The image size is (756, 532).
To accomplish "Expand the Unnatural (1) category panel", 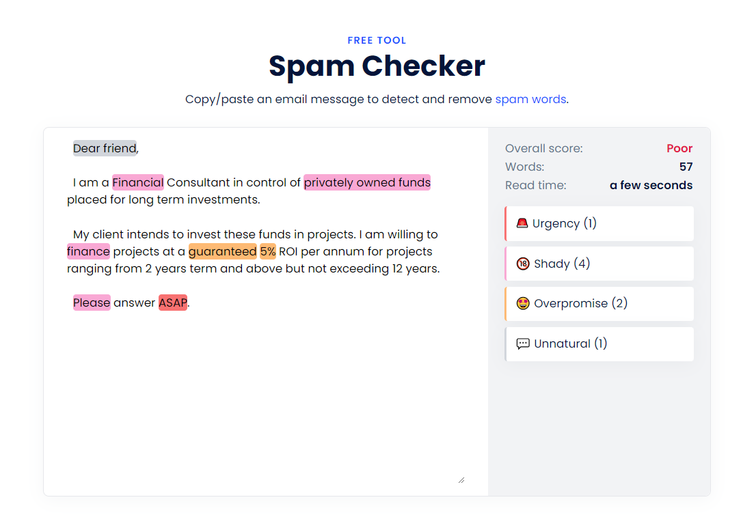I will (599, 344).
